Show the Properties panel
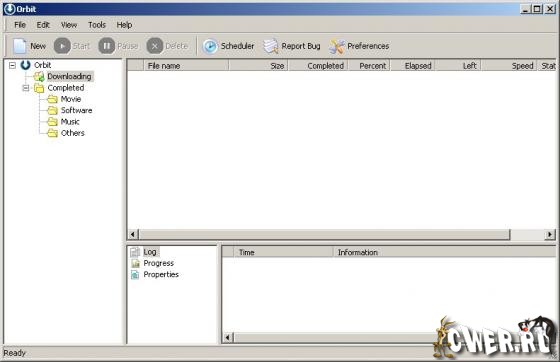The image size is (560, 362). [161, 275]
